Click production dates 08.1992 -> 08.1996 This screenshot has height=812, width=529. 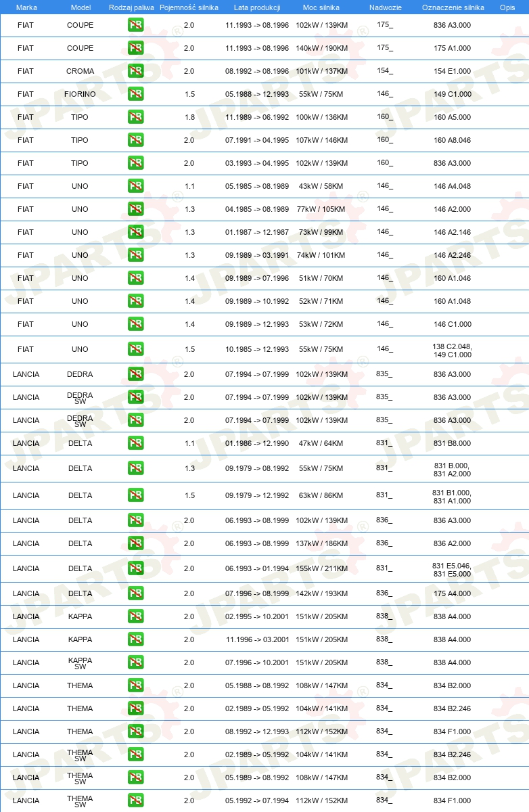tap(257, 71)
